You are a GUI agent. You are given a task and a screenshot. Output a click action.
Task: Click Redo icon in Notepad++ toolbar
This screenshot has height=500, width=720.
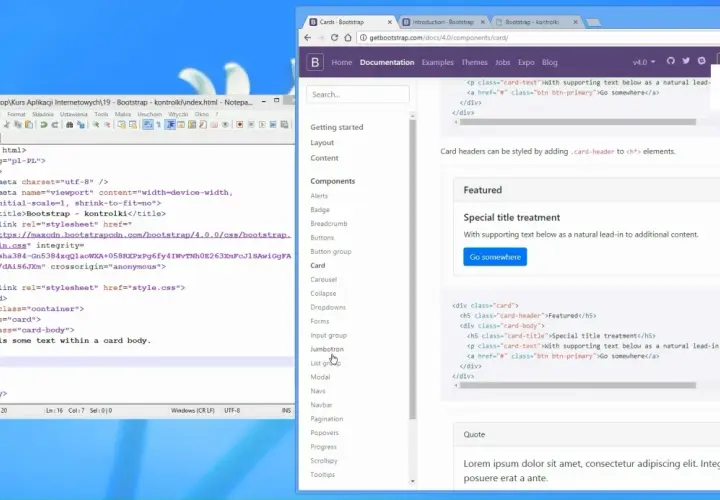(55, 124)
